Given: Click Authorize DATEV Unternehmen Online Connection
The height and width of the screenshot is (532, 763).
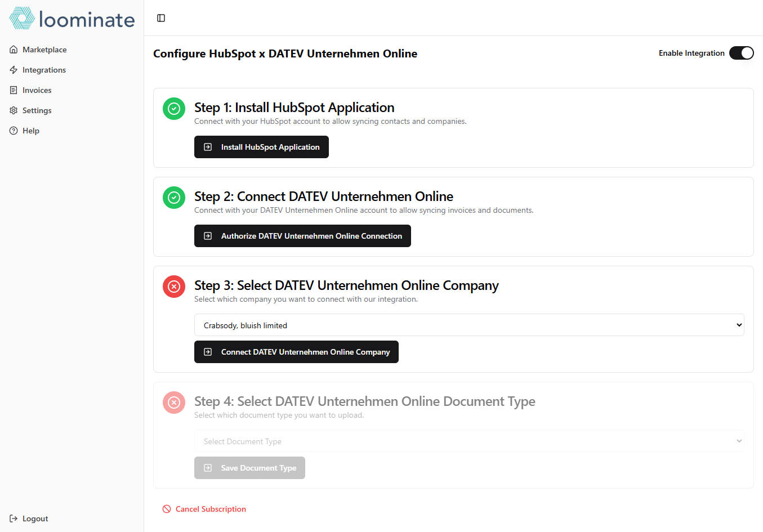Looking at the screenshot, I should 302,236.
